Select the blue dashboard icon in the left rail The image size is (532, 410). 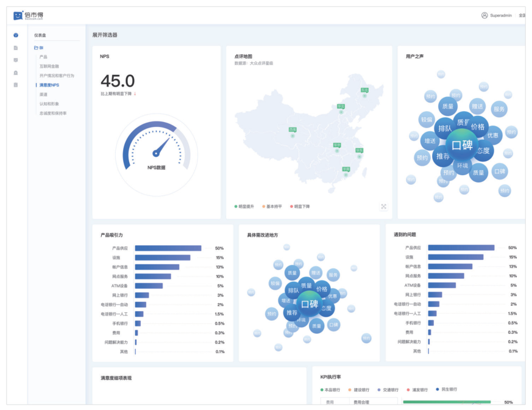click(x=16, y=35)
